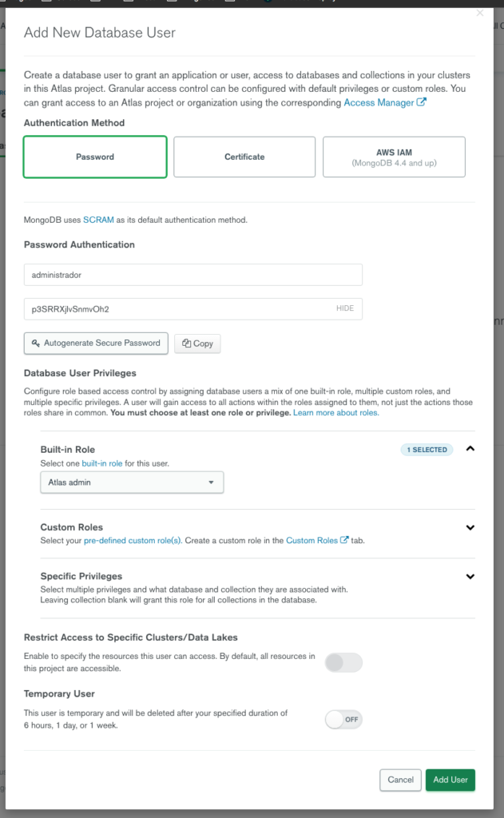Screen dimensions: 504x818
Task: Click the administrador username field
Action: pos(193,275)
